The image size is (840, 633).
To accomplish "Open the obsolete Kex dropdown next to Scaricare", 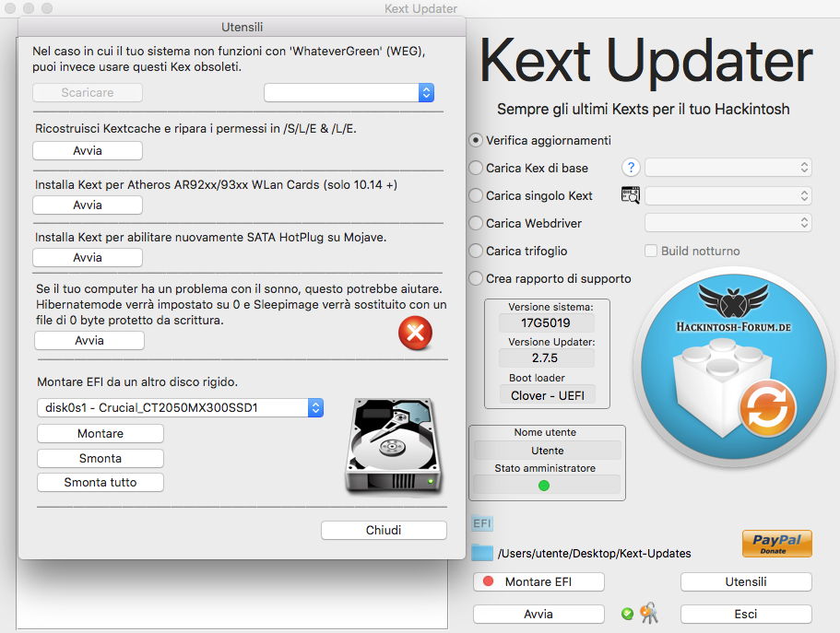I will (x=349, y=93).
